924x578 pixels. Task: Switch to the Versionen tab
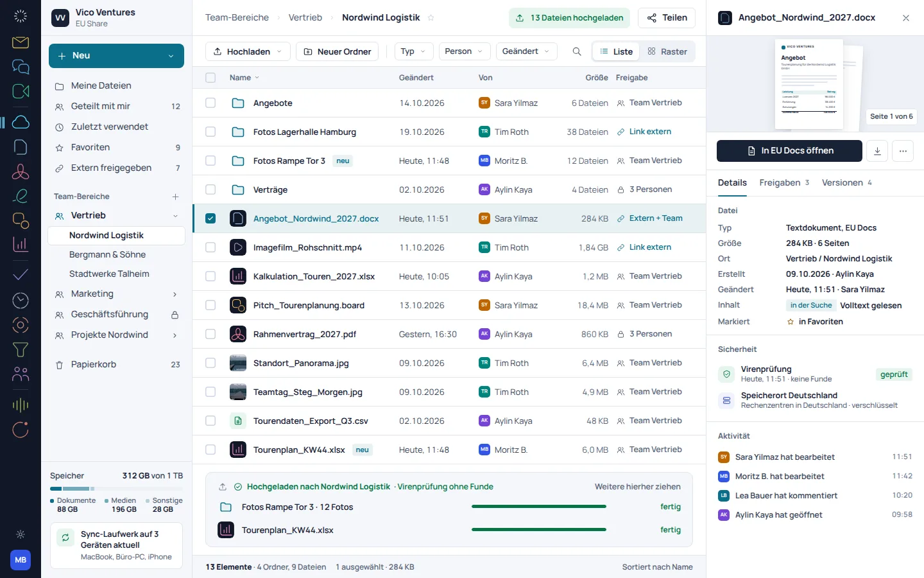coord(847,183)
